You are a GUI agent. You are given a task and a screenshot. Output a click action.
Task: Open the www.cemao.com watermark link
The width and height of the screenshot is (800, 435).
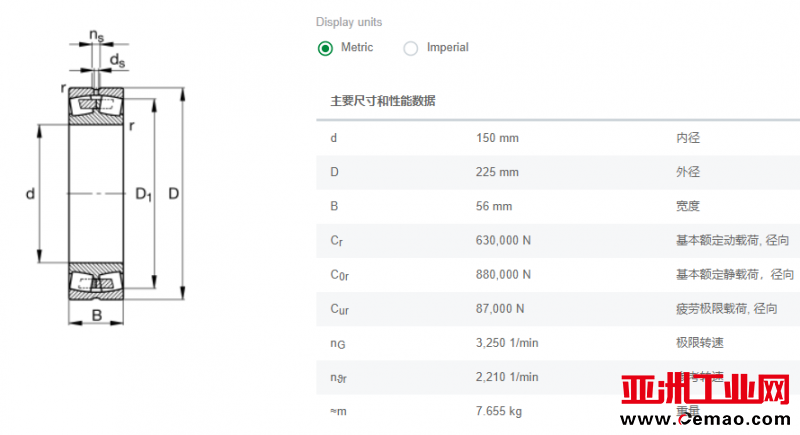[705, 419]
